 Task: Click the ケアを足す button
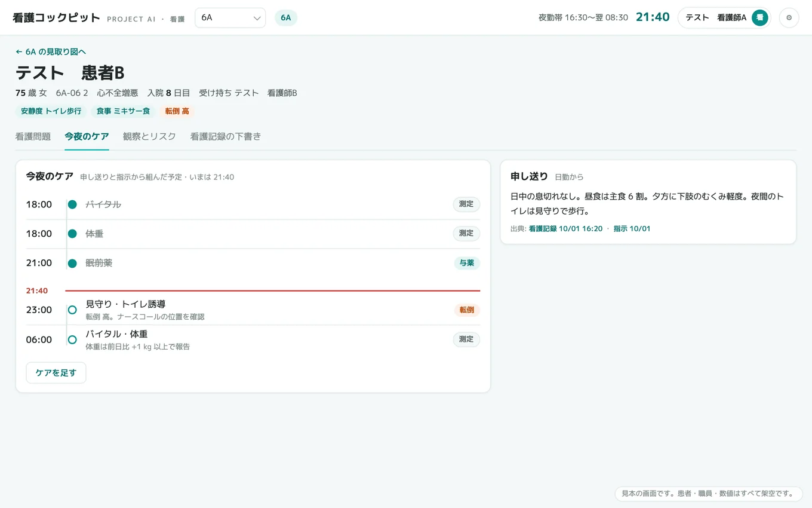click(x=56, y=372)
